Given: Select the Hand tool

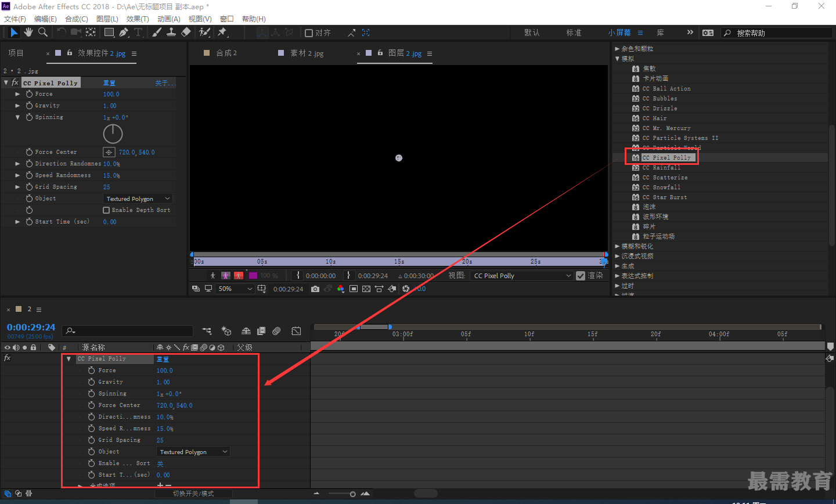Looking at the screenshot, I should click(x=28, y=33).
